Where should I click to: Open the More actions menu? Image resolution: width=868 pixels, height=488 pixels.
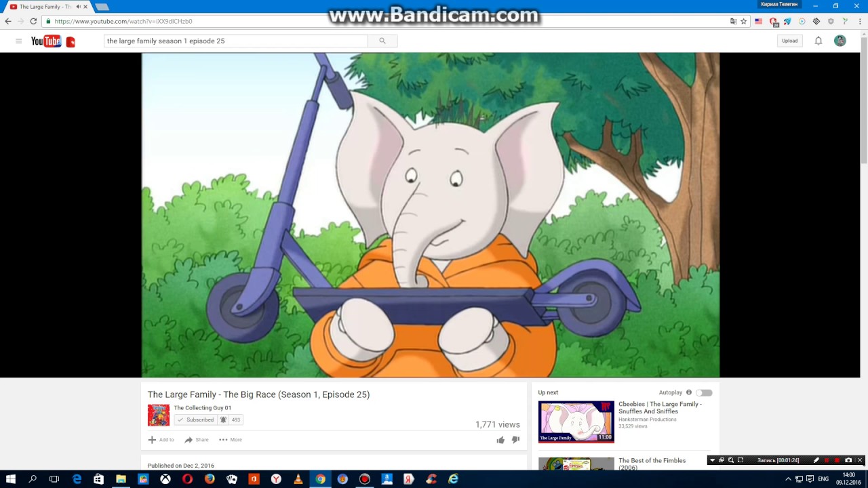point(231,440)
